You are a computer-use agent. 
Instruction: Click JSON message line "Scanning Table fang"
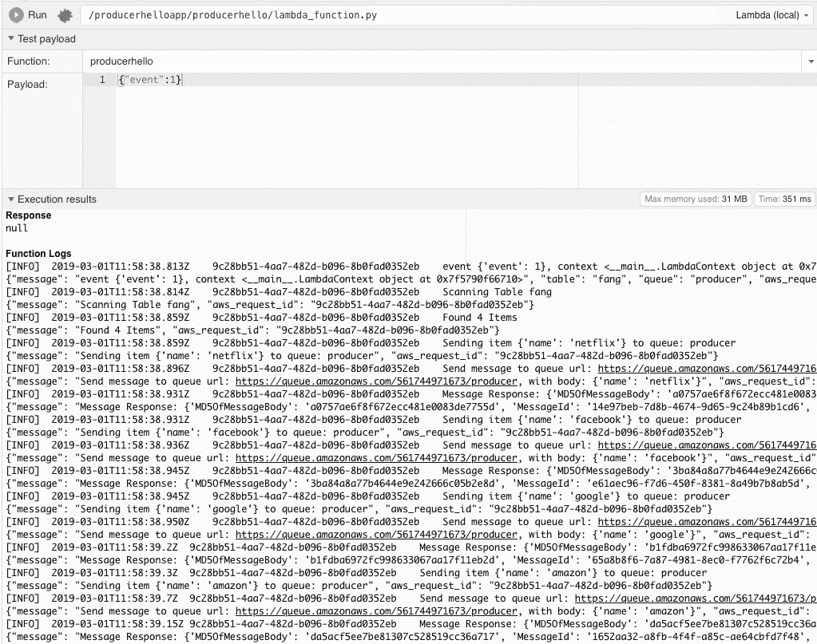tap(270, 305)
